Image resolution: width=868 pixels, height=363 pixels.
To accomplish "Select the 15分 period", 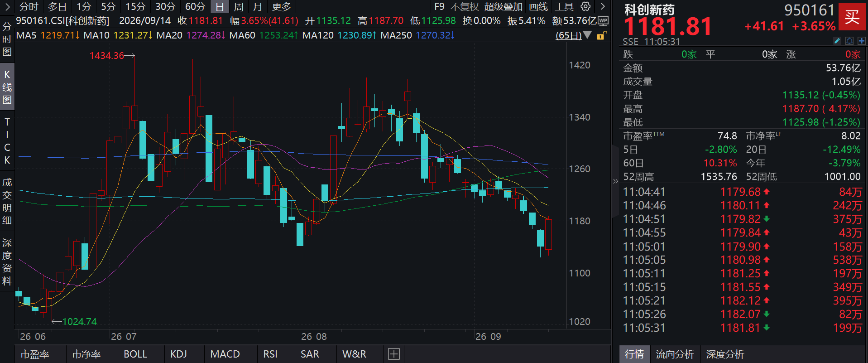I will tap(135, 6).
